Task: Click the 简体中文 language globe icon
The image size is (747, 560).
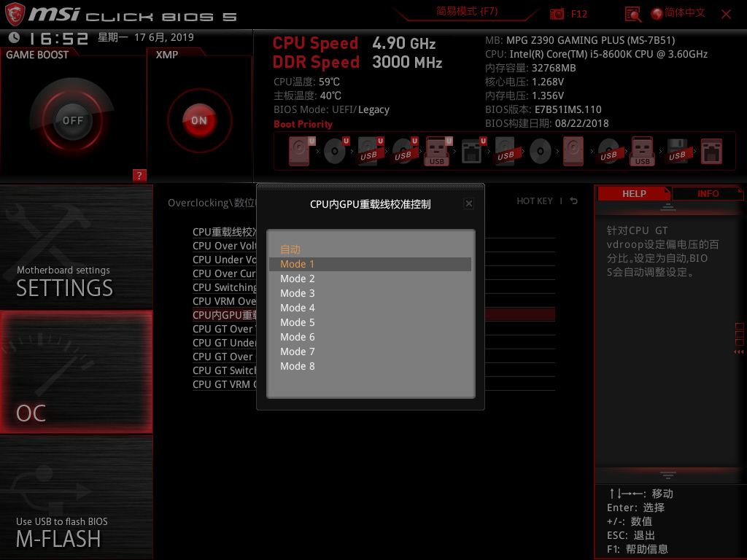Action: click(659, 14)
